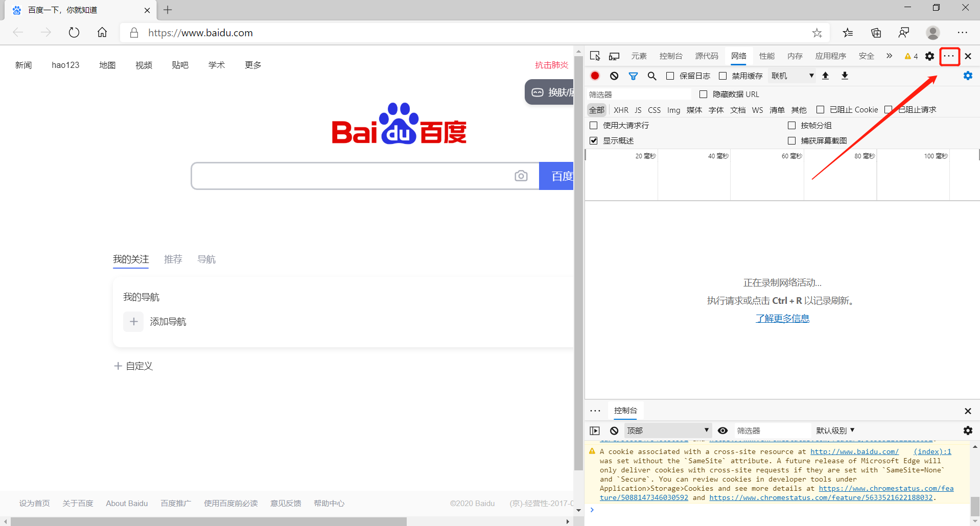This screenshot has height=526, width=980.
Task: Open drawer three-dot menu beside 控制台 tab
Action: click(x=595, y=411)
